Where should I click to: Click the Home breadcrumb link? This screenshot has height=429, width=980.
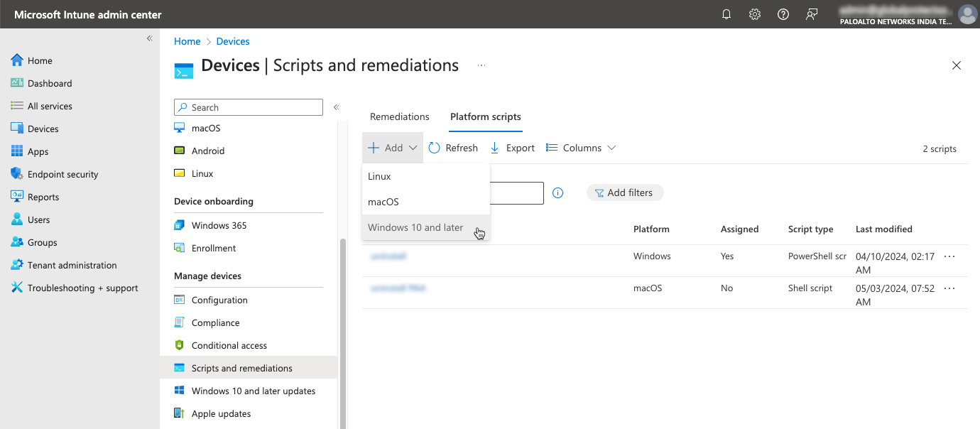point(187,41)
